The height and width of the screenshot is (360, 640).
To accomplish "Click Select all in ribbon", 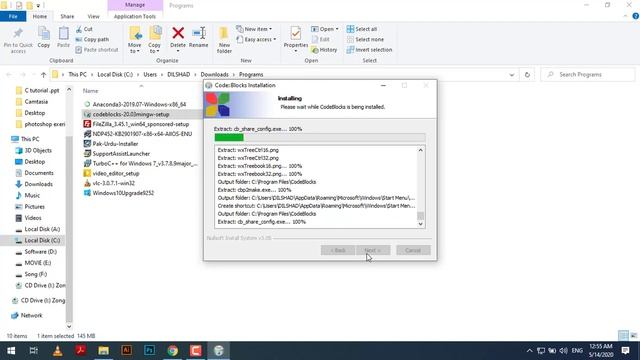I will (362, 29).
